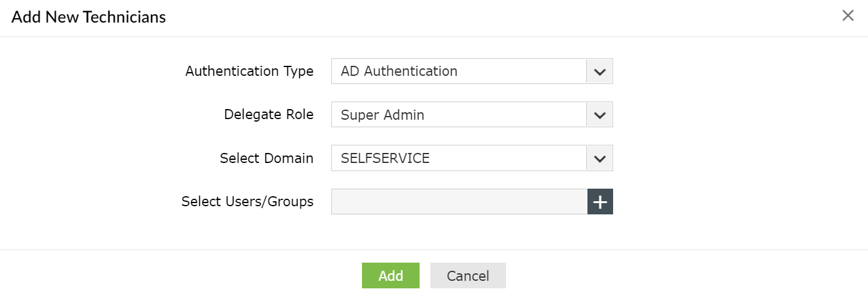Screen dimensions: 868x299
Task: Click the plus icon to add users/groups
Action: (x=600, y=202)
